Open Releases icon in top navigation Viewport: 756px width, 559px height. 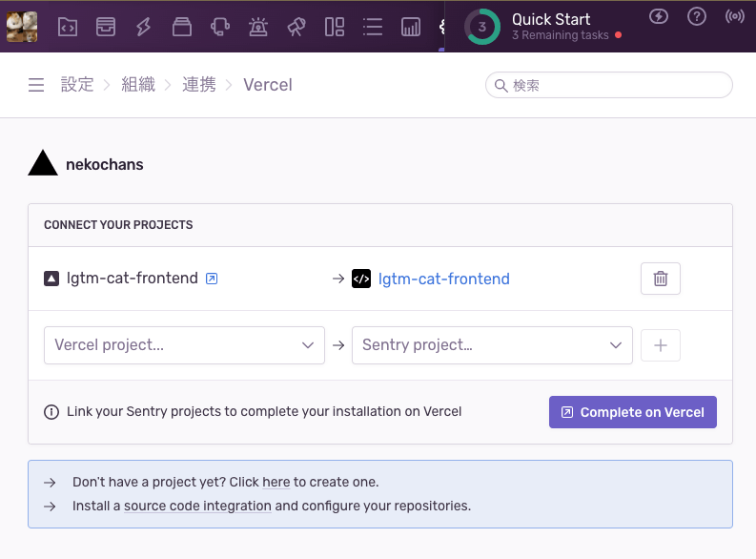(182, 27)
